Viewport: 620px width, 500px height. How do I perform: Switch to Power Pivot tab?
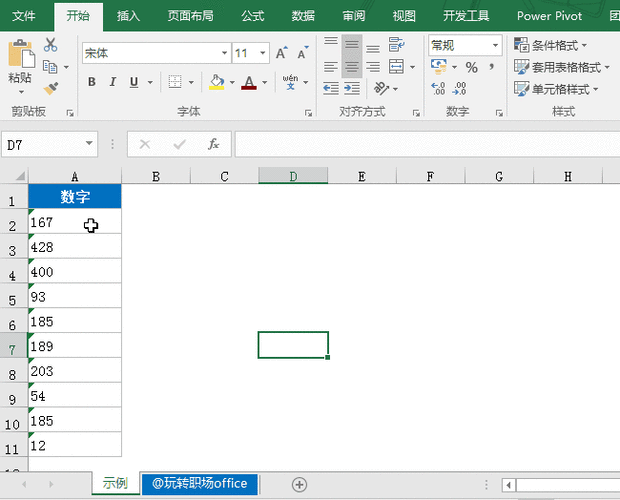pyautogui.click(x=550, y=16)
